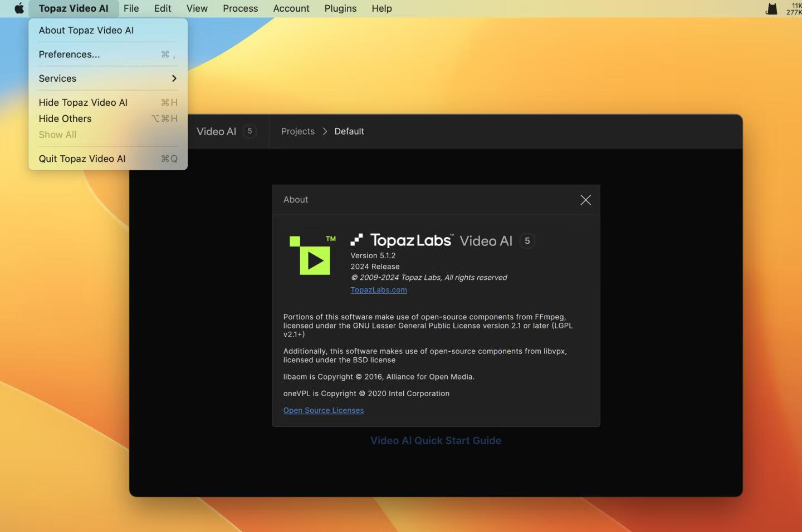Click the Topaz Labs wordmark logo
This screenshot has width=802, height=532.
[402, 240]
